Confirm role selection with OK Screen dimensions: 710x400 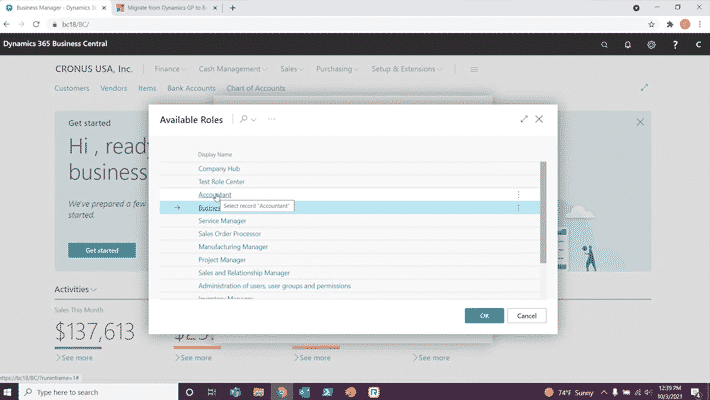pos(484,316)
